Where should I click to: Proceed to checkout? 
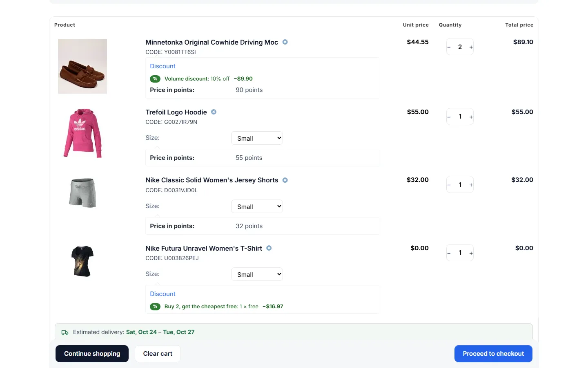pyautogui.click(x=493, y=354)
